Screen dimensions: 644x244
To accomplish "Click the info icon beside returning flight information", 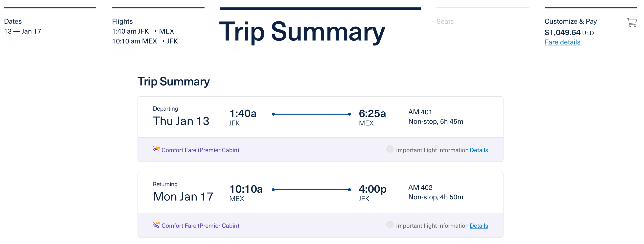I will pos(390,225).
